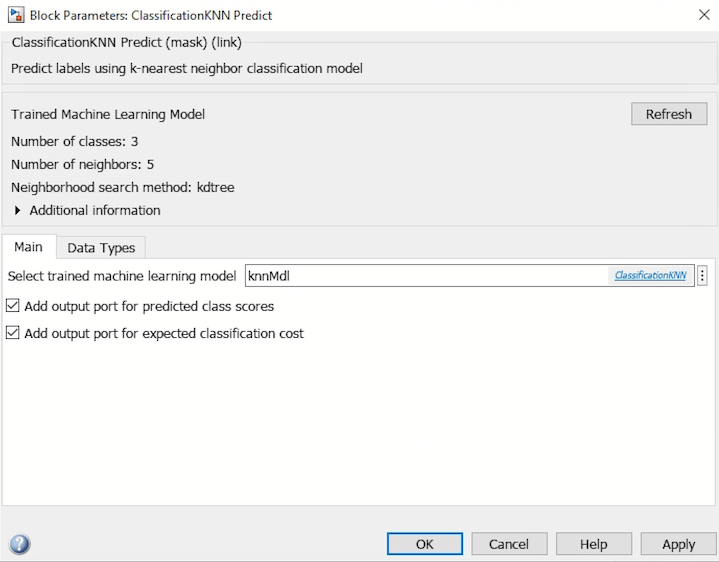Expand the Additional information section
The image size is (719, 562).
pos(19,210)
